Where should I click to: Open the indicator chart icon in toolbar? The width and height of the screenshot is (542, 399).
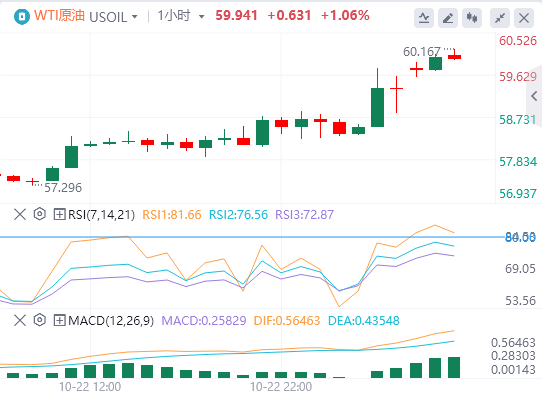pos(424,18)
